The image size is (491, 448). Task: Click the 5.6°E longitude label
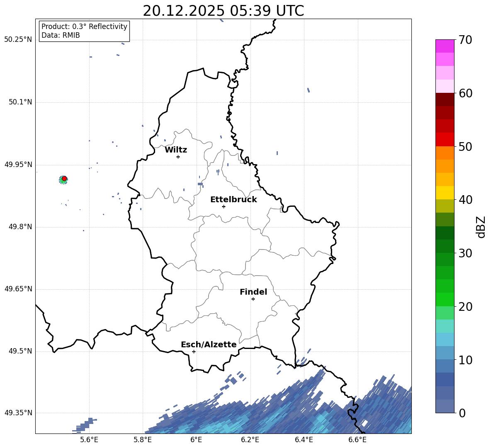pos(89,440)
